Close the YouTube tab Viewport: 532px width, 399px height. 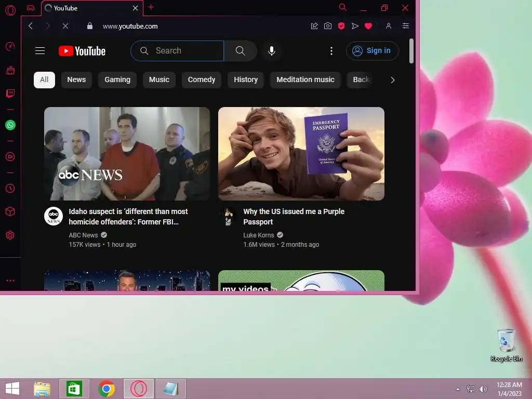pos(135,8)
